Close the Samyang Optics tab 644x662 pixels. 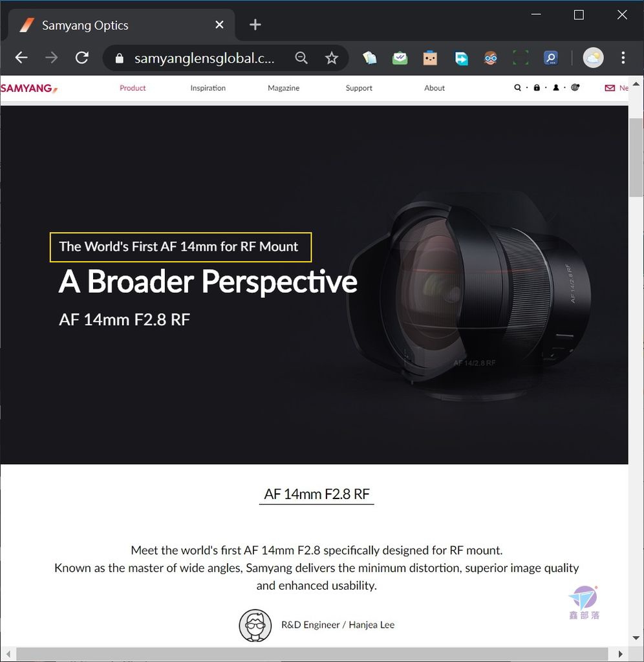pos(219,25)
